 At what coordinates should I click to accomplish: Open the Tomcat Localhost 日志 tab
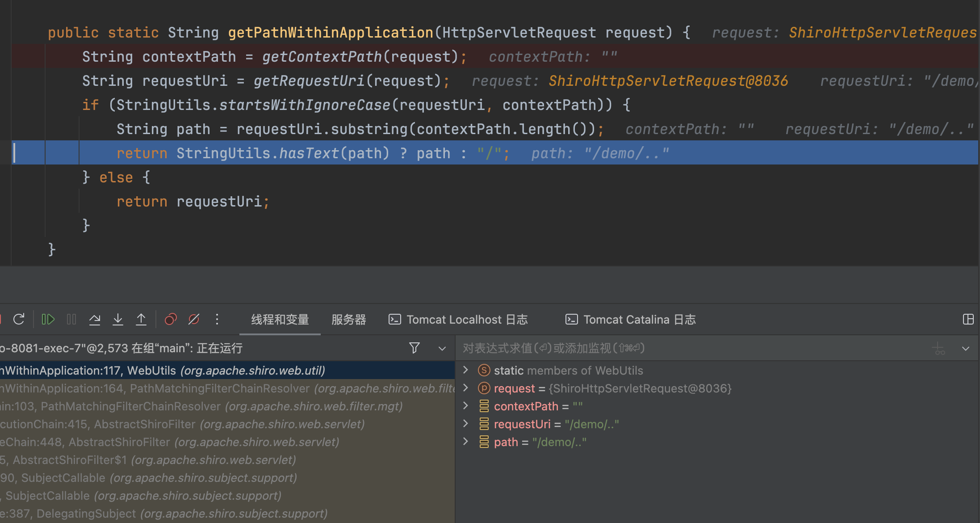458,320
